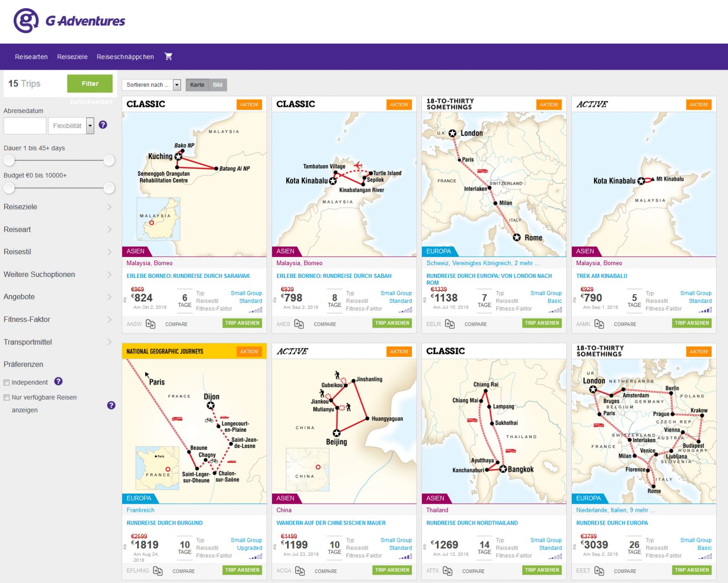
Task: Click Trip ansehen for Chinesische Mauer trip
Action: 392,570
